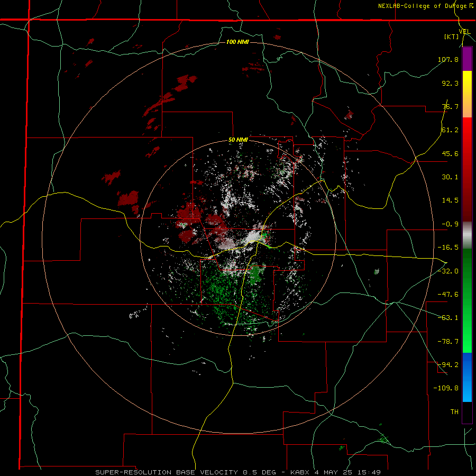Select the -32.0 scale value

click(x=448, y=271)
